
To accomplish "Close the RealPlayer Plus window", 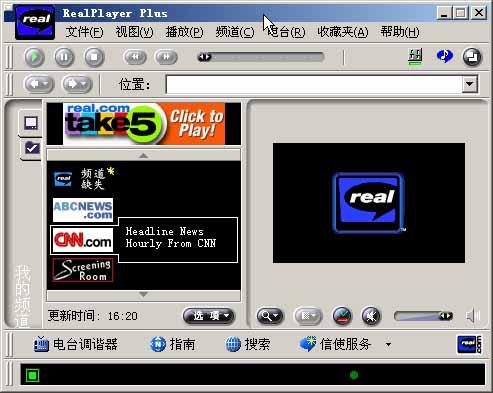I will tap(479, 13).
